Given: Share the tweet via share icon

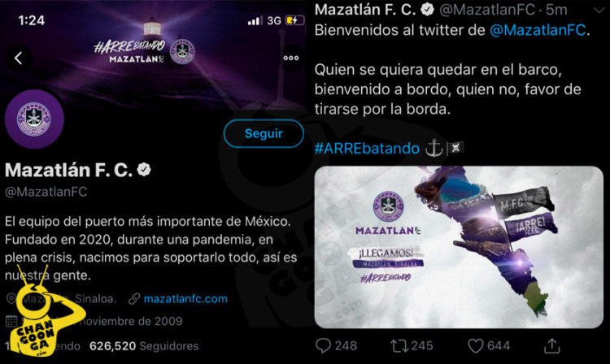Looking at the screenshot, I should pyautogui.click(x=551, y=345).
